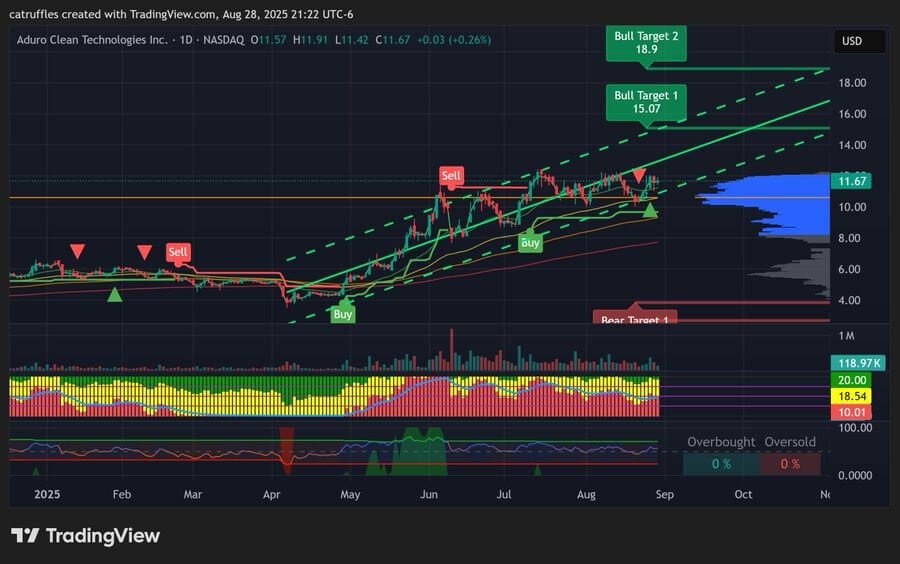Click the 18.00 price axis label
The height and width of the screenshot is (564, 900).
pyautogui.click(x=852, y=83)
